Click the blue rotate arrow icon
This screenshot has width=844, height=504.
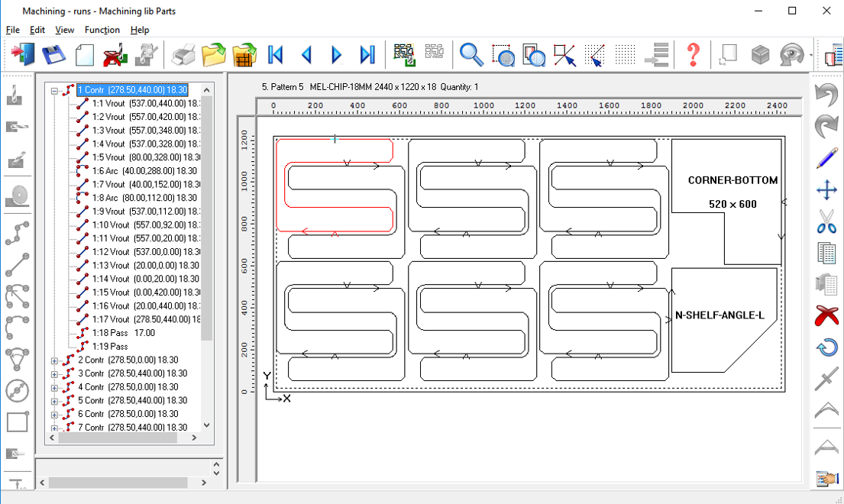tap(826, 347)
